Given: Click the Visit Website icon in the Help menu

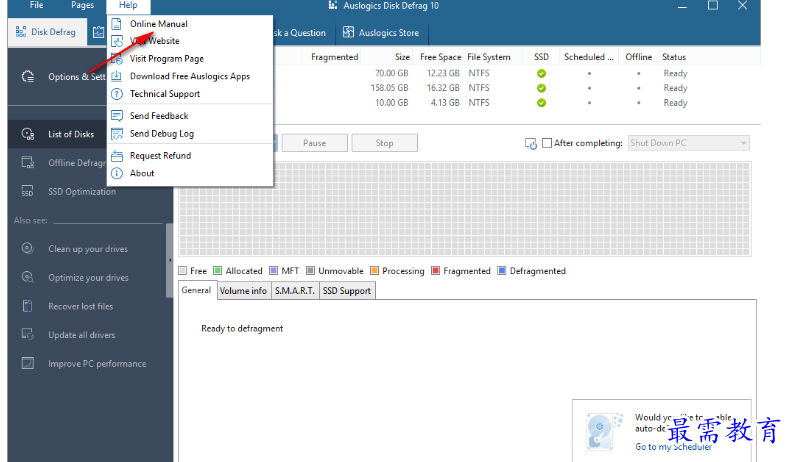Looking at the screenshot, I should coord(117,41).
